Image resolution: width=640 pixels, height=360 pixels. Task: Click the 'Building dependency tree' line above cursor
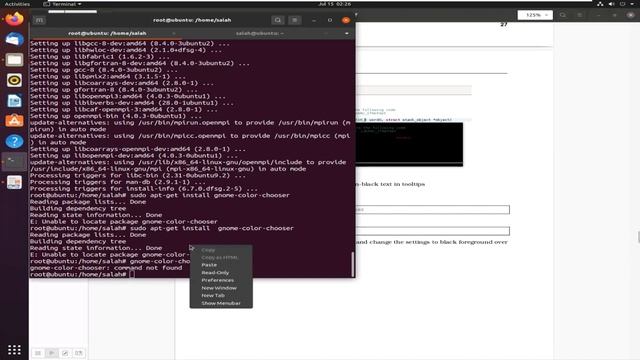(78, 241)
